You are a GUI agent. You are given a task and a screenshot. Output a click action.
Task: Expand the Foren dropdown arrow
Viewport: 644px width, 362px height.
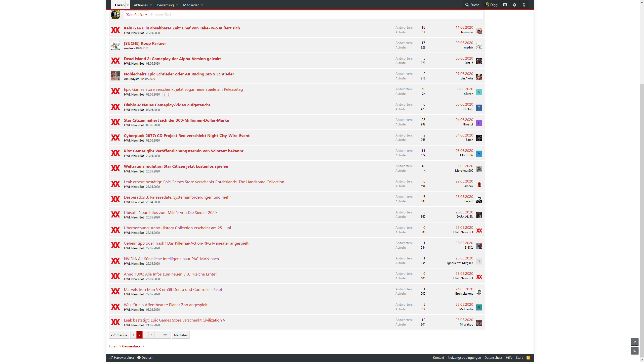click(x=128, y=5)
